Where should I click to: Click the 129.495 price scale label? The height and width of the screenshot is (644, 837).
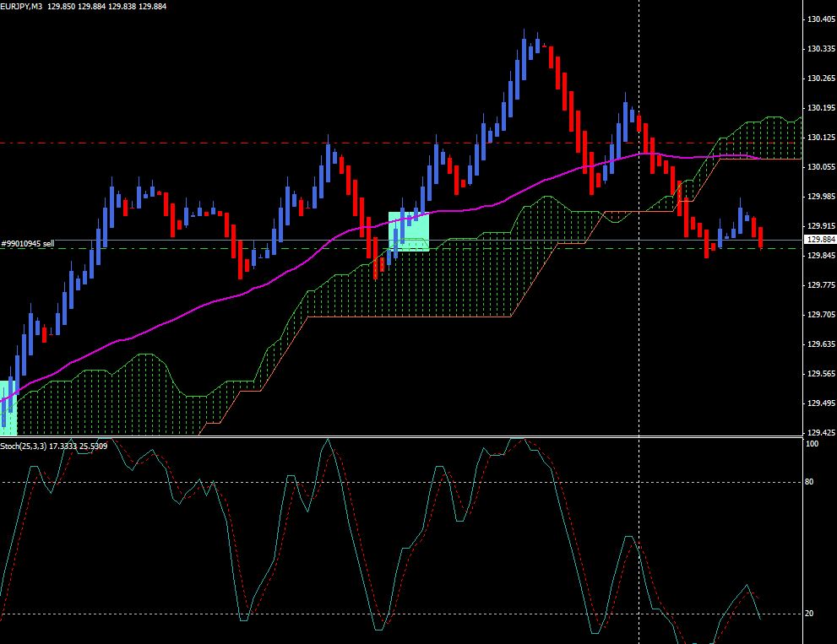click(x=821, y=403)
